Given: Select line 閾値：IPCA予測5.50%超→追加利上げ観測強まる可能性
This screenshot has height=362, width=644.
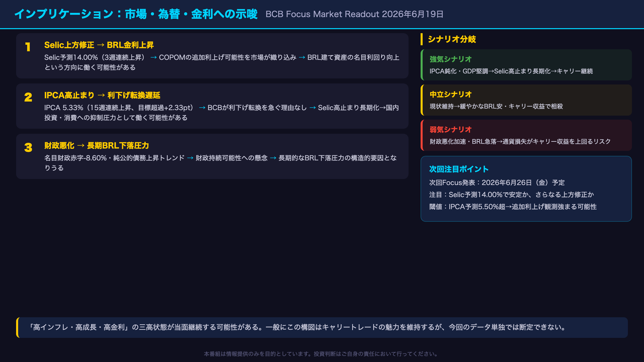Looking at the screenshot, I should [513, 207].
